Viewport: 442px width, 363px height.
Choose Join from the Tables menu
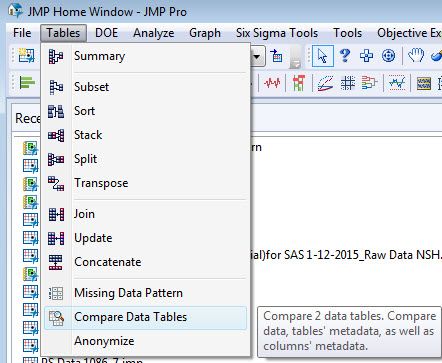pyautogui.click(x=145, y=214)
